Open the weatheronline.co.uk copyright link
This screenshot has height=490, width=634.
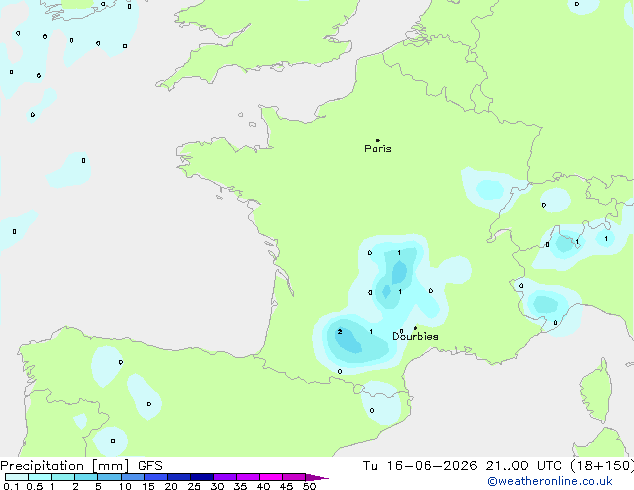coord(549,481)
